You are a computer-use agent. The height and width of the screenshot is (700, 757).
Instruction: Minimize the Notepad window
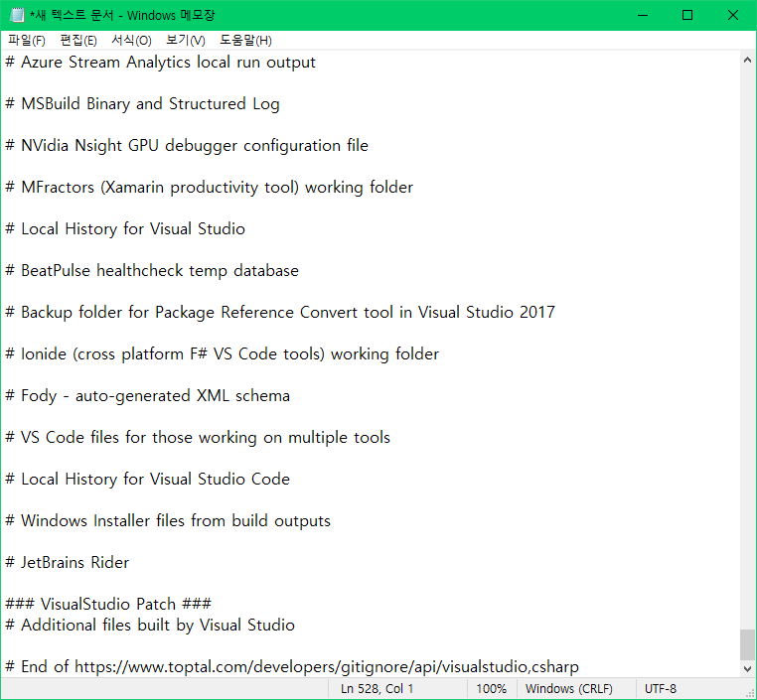pyautogui.click(x=643, y=16)
